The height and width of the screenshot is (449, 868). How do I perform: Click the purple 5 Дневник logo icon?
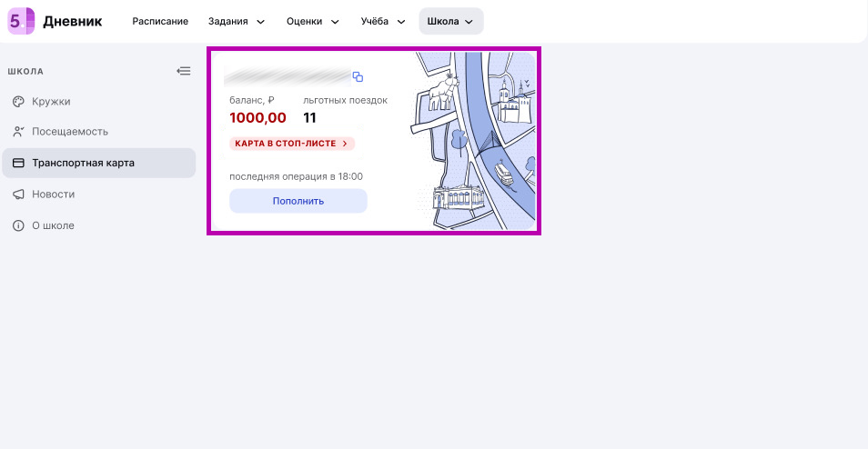[x=21, y=21]
